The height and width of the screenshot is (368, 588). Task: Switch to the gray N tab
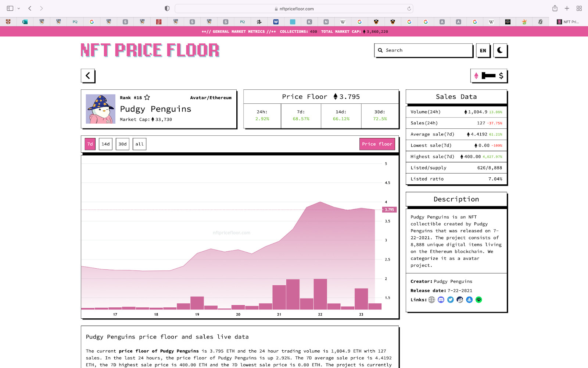coord(326,22)
